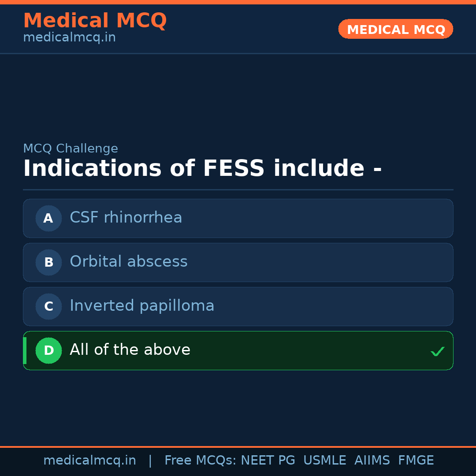
Task: Select the CSF rhinorrhea answer text
Action: [x=126, y=218]
